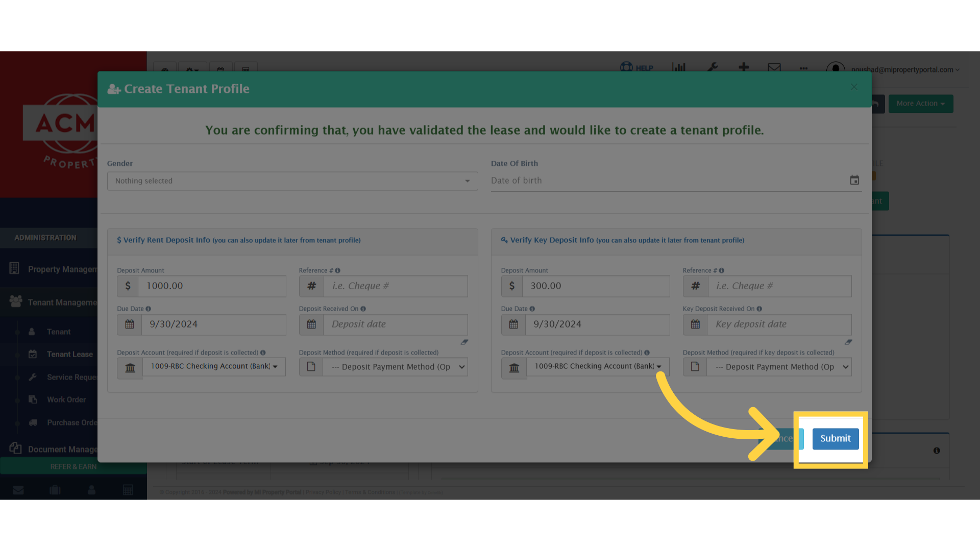
Task: Open the Privacy Policy footer link
Action: (x=323, y=492)
